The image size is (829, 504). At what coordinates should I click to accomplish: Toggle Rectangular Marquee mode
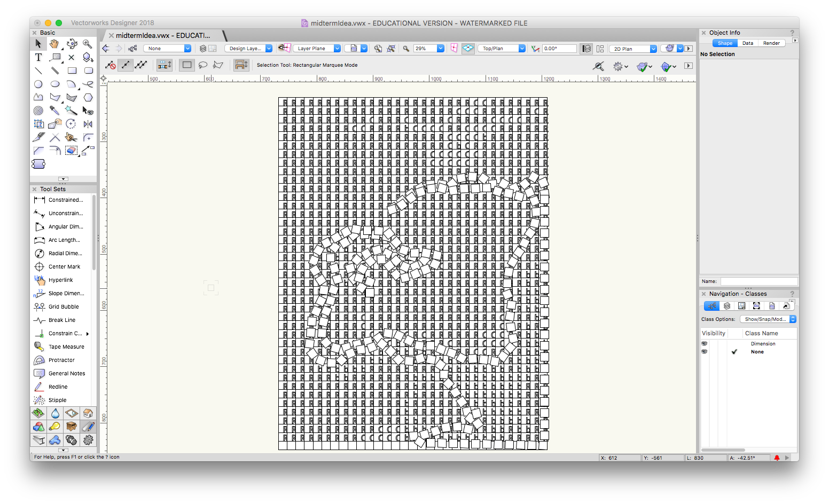click(x=187, y=65)
